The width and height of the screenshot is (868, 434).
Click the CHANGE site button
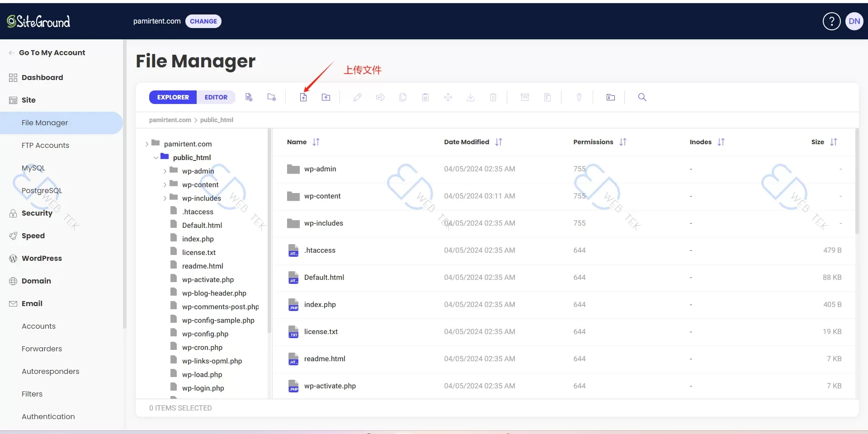click(203, 21)
